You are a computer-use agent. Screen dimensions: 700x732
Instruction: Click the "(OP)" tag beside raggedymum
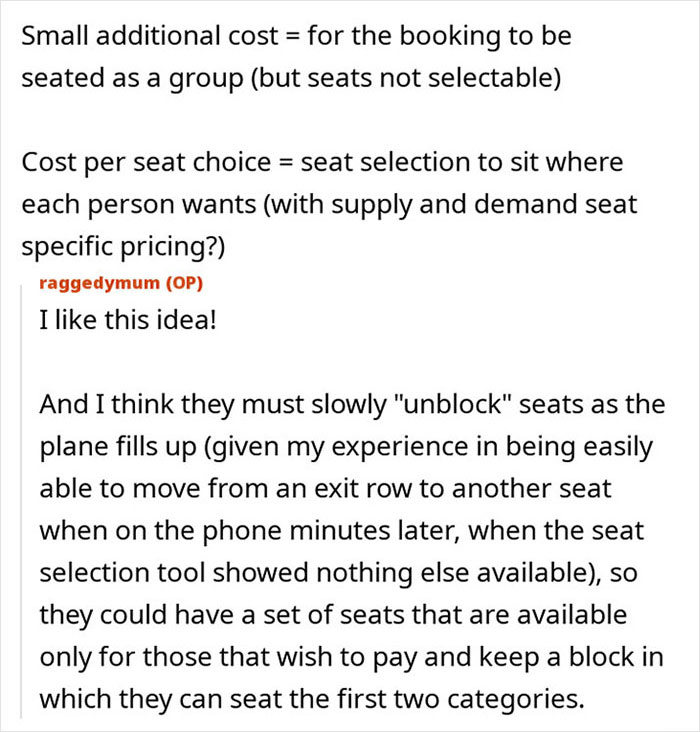(184, 283)
